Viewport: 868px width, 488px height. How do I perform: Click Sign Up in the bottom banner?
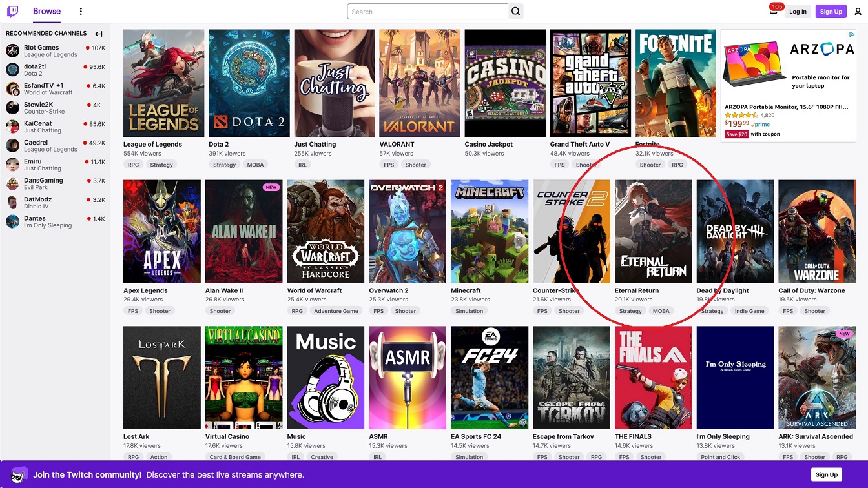(826, 474)
